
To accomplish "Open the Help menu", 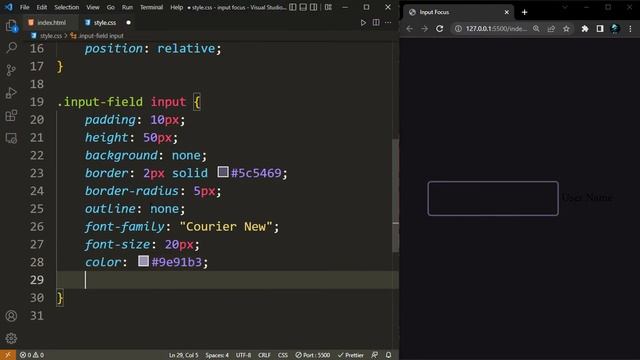I will pyautogui.click(x=176, y=7).
